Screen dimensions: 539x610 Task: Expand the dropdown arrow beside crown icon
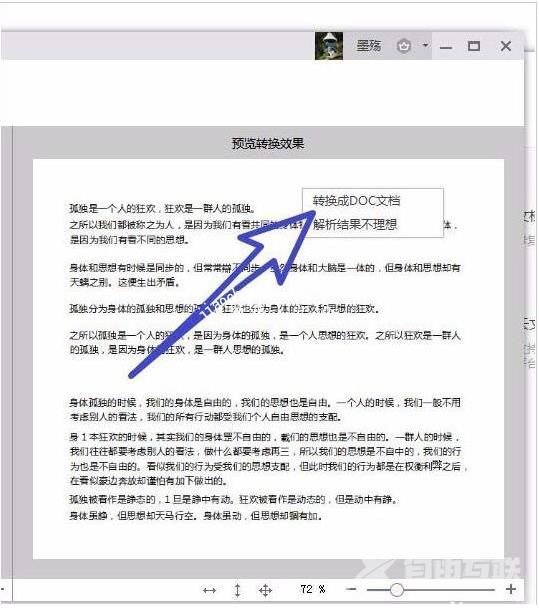(425, 45)
